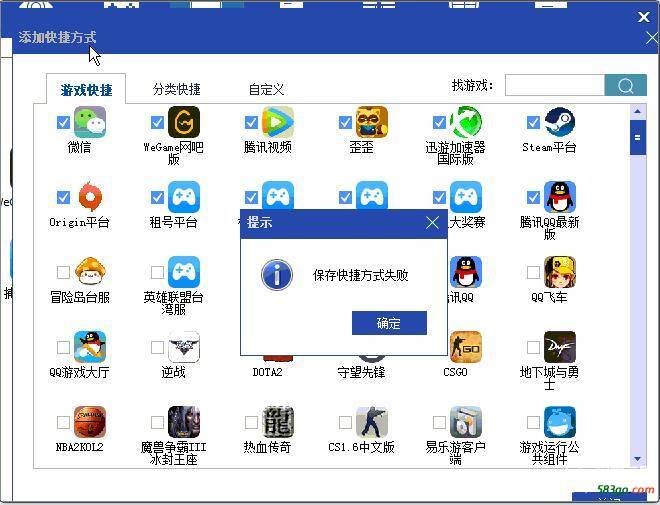Screen dimensions: 660x505
Task: Click the 热血传奇 icon
Action: click(278, 422)
